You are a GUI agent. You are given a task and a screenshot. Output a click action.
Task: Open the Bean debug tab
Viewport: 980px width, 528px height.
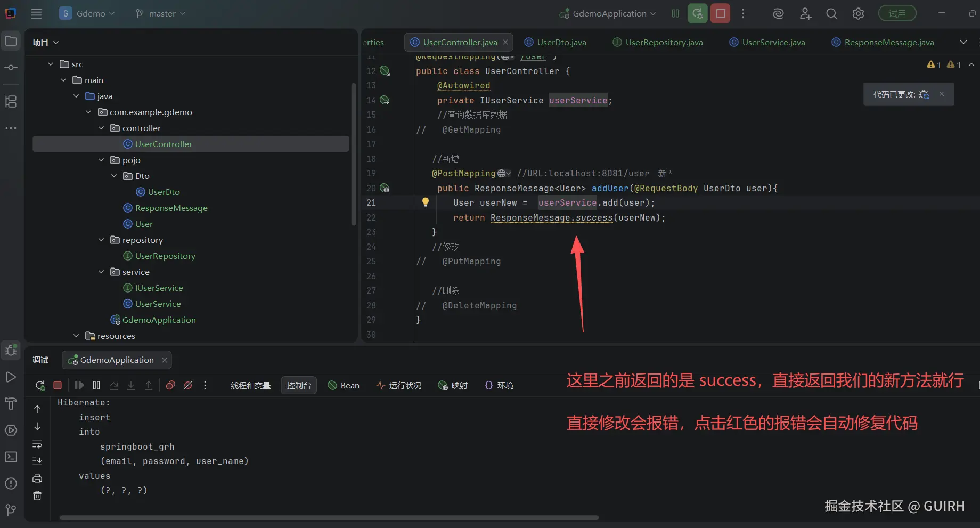point(344,385)
